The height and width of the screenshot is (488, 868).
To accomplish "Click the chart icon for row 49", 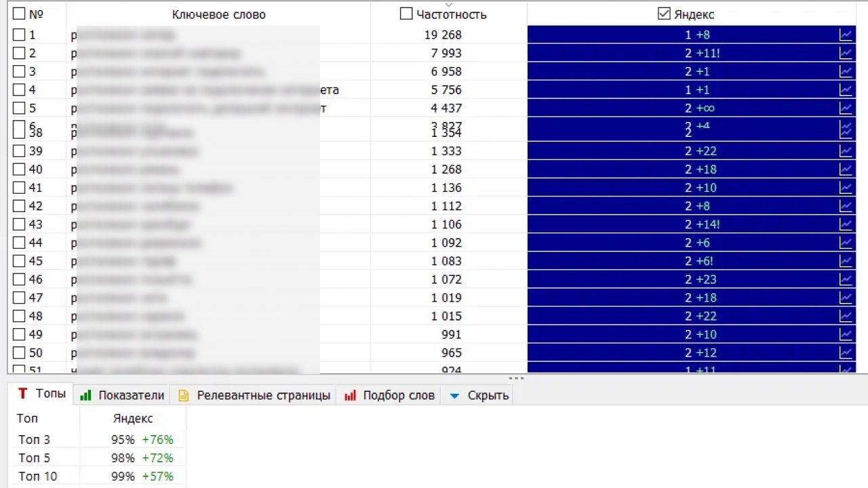I will click(846, 333).
